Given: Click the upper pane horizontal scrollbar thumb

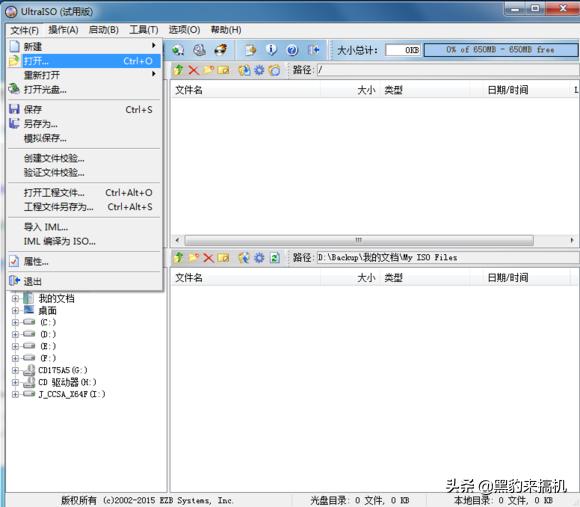Looking at the screenshot, I should pos(359,240).
